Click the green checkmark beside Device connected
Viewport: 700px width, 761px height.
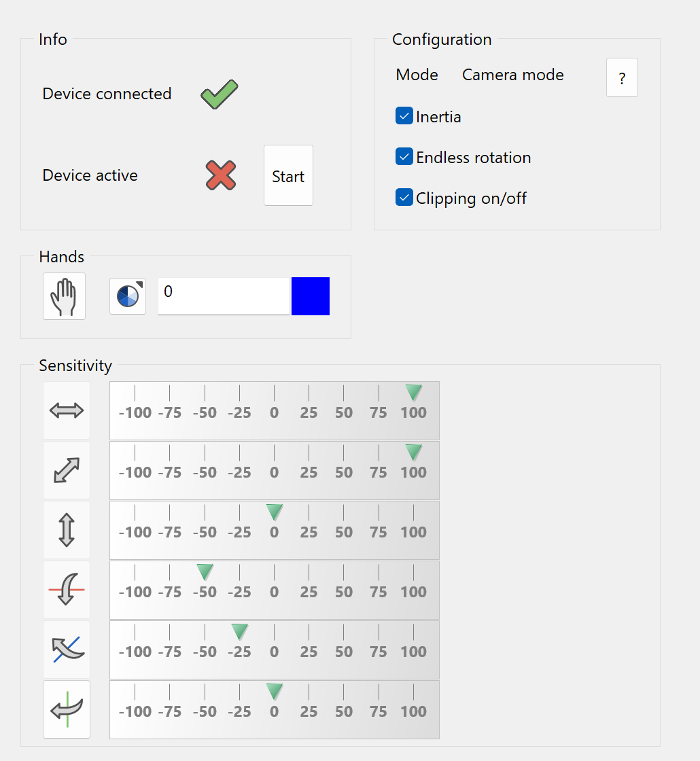218,95
